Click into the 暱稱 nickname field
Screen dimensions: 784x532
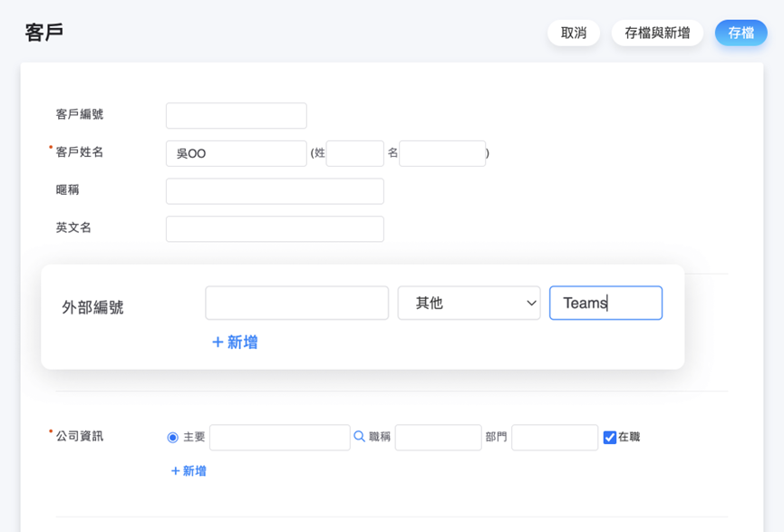pos(275,191)
